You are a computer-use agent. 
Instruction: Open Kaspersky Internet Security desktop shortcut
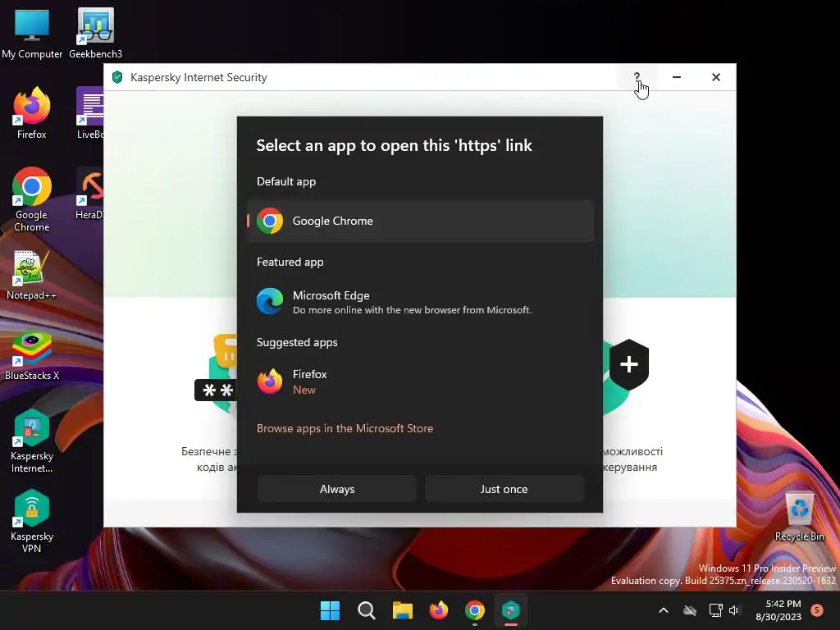click(32, 441)
